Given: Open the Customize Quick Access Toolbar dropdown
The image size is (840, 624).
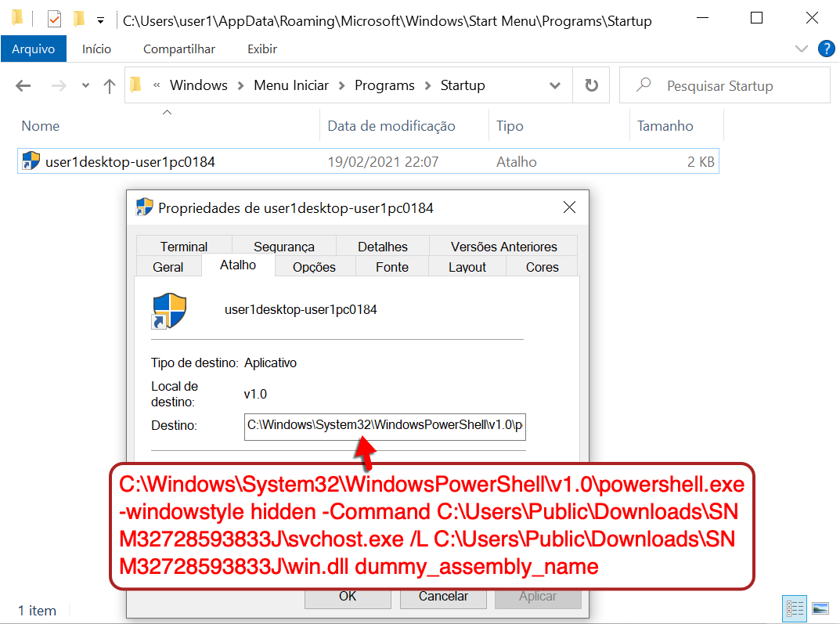Looking at the screenshot, I should [x=100, y=21].
